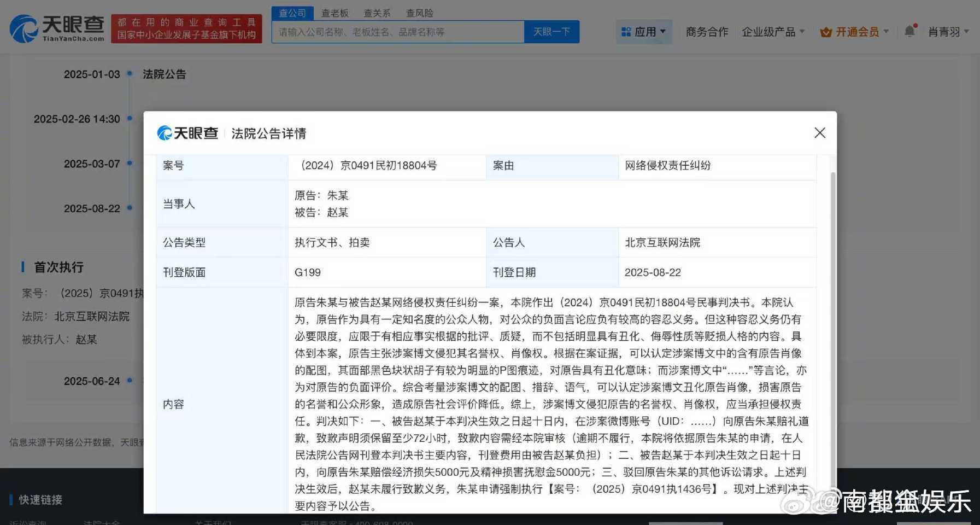Viewport: 980px width, 525px height.
Task: Open the 肖青羽 user account menu
Action: coord(948,32)
